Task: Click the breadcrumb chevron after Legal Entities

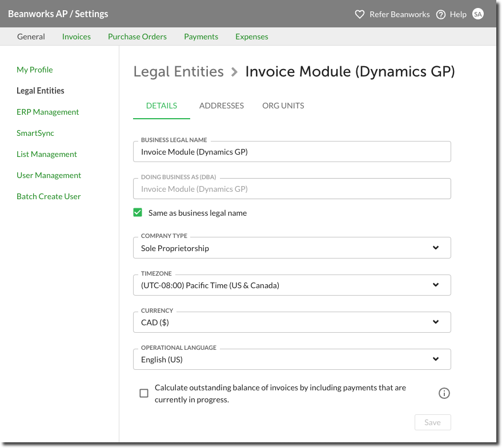Action: [234, 72]
